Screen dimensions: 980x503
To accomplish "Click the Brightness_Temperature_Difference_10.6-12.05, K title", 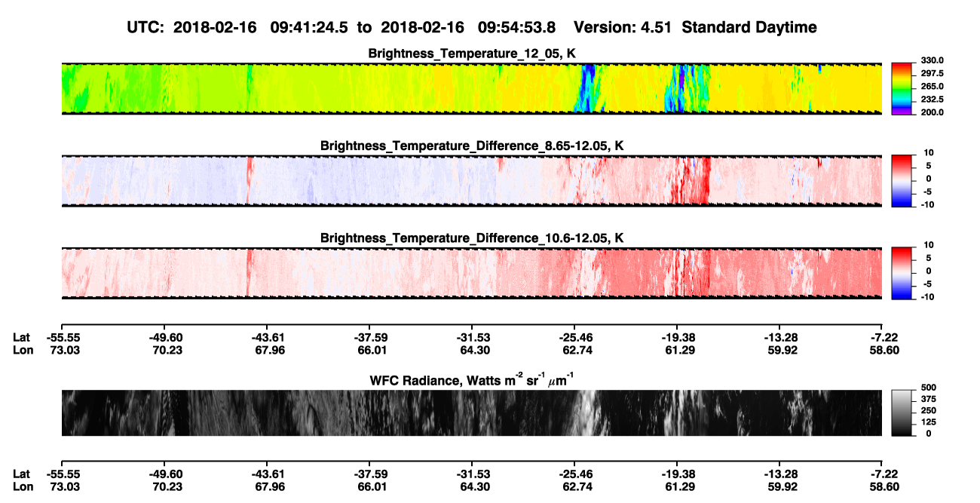I will pos(472,238).
